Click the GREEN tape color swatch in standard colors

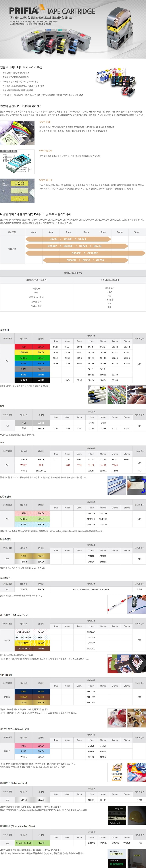24,358
